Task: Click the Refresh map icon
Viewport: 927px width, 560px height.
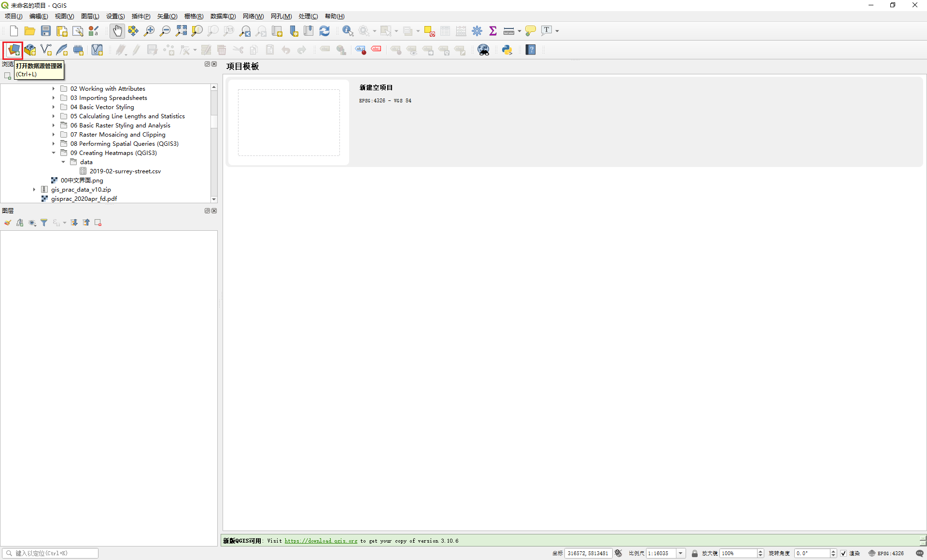Action: 324,31
